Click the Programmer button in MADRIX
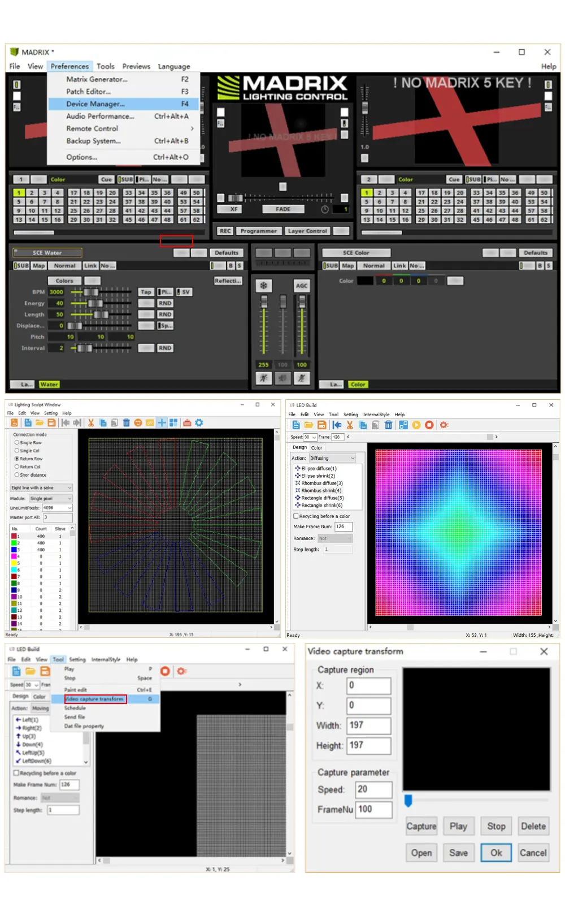Viewport: 565px width, 924px height. point(258,231)
